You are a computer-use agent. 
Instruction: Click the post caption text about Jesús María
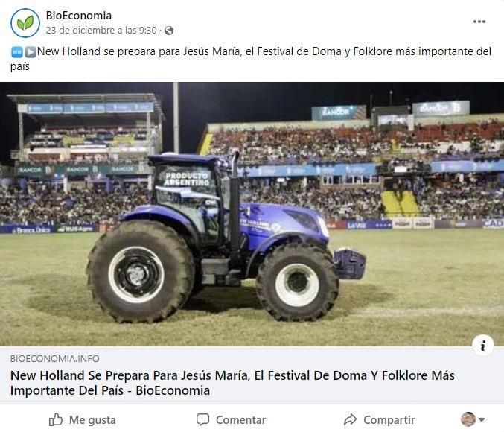tap(251, 59)
